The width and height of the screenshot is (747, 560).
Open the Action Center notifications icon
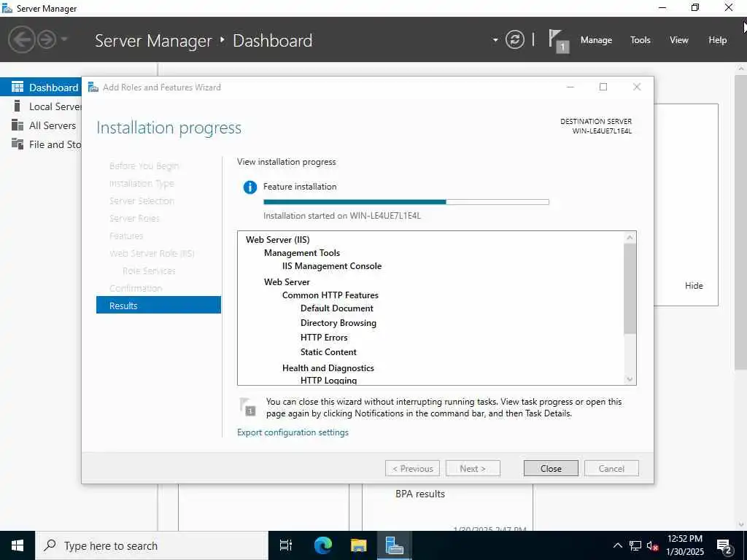click(x=724, y=546)
